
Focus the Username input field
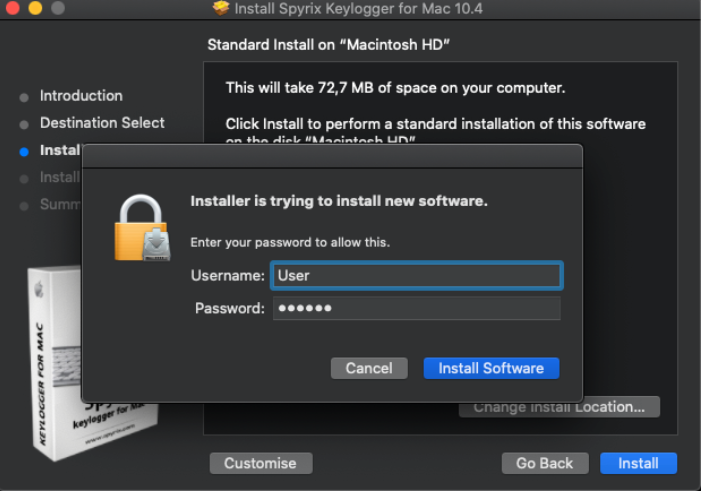(417, 275)
